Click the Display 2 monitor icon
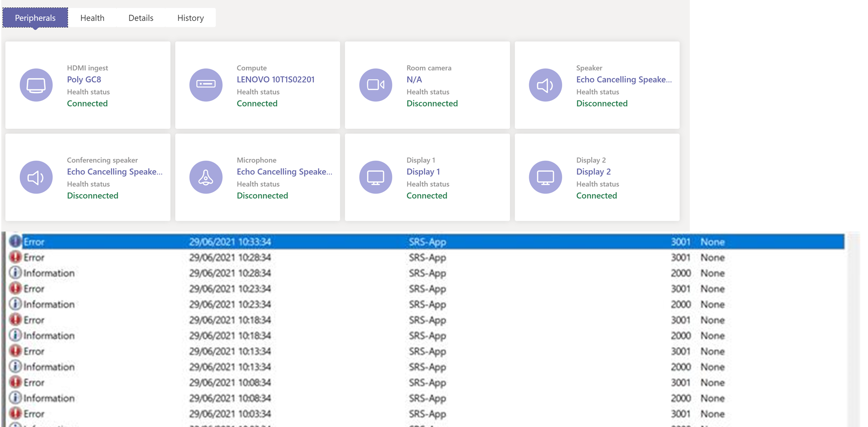 [545, 177]
